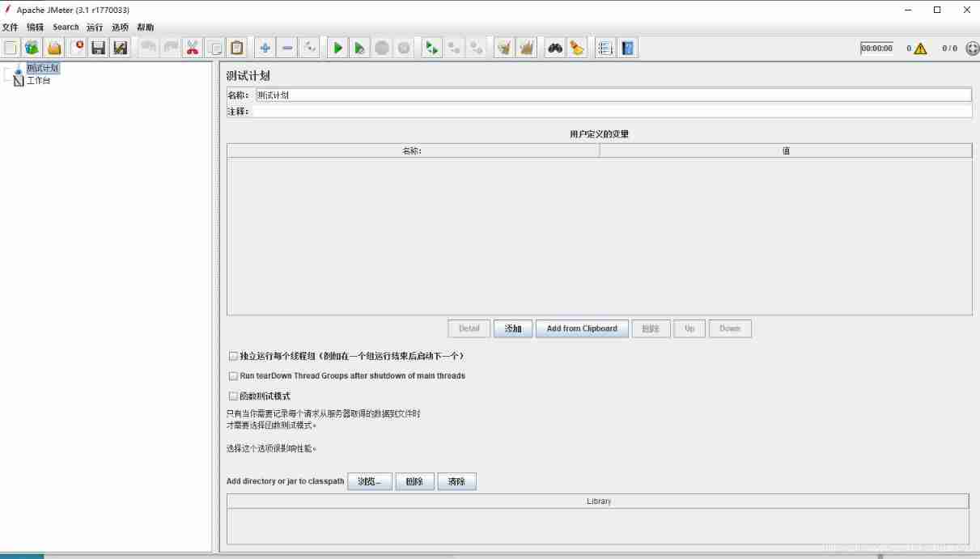This screenshot has width=980, height=559.
Task: Click the Library column header
Action: point(598,502)
